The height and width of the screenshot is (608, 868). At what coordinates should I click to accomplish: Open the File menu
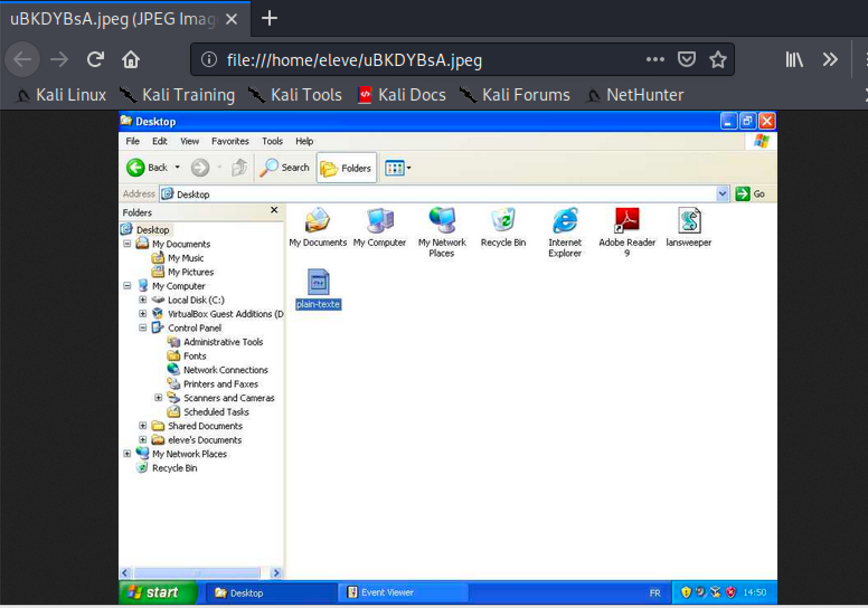(133, 141)
